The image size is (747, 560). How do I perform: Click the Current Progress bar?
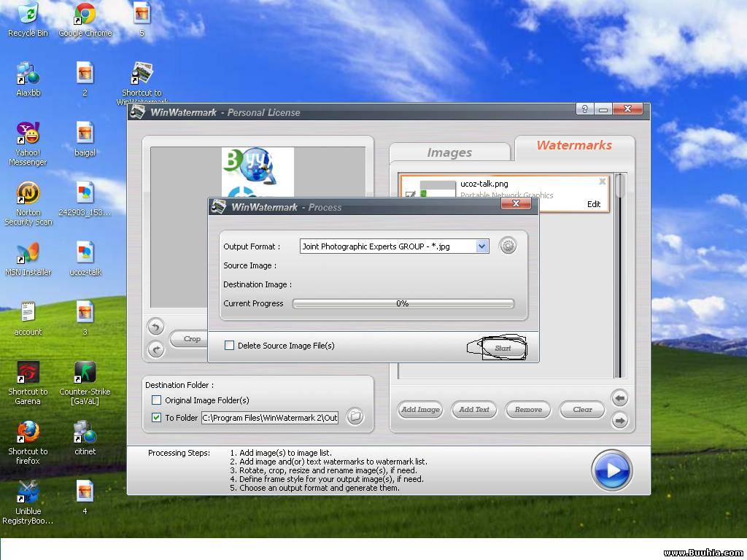[x=403, y=303]
